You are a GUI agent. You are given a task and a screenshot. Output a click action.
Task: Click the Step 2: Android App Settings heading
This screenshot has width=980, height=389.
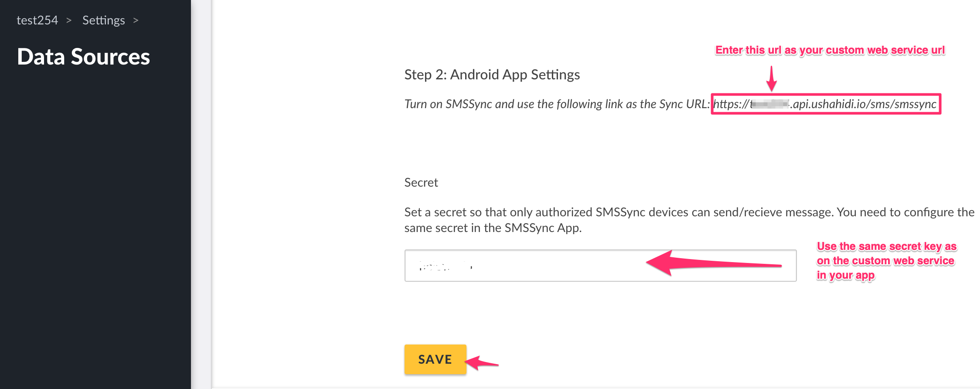492,75
